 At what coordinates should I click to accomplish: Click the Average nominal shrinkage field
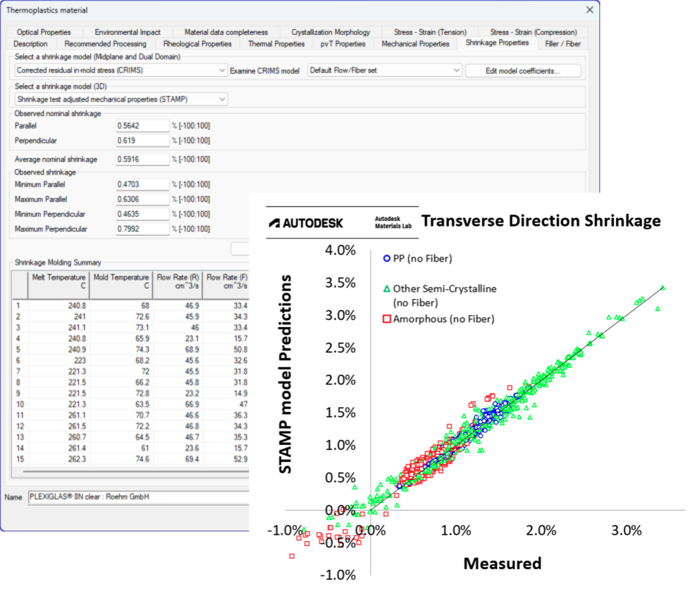click(x=142, y=159)
